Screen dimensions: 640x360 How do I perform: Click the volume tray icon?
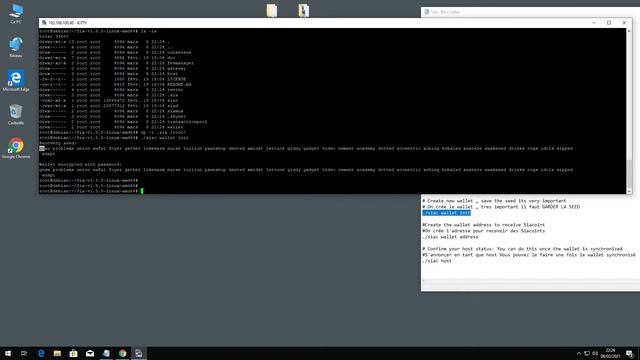(595, 353)
